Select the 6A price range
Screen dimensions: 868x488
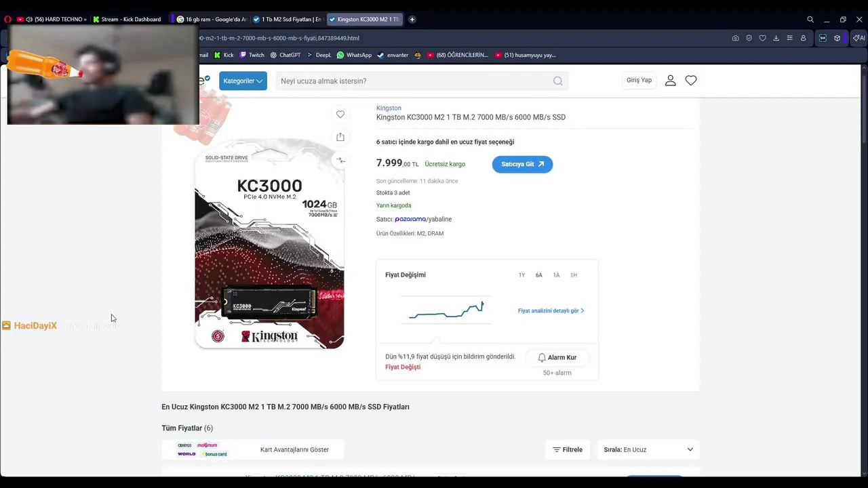(x=539, y=275)
